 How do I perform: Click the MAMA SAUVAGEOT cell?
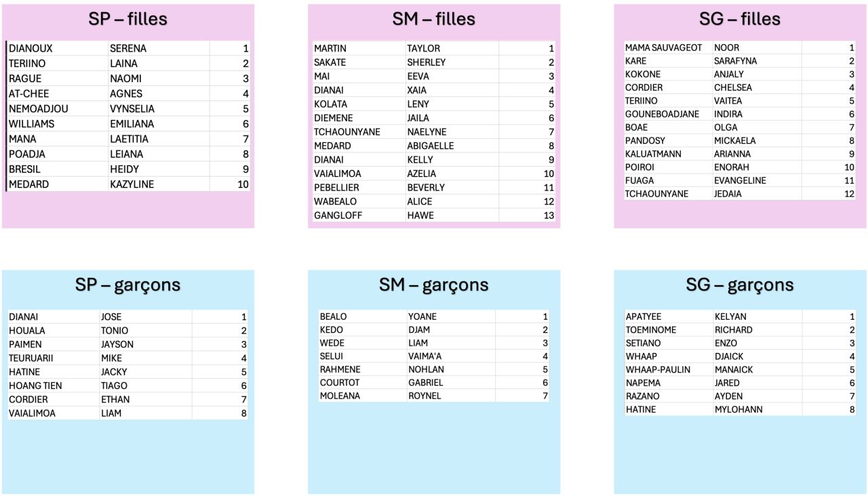point(668,47)
